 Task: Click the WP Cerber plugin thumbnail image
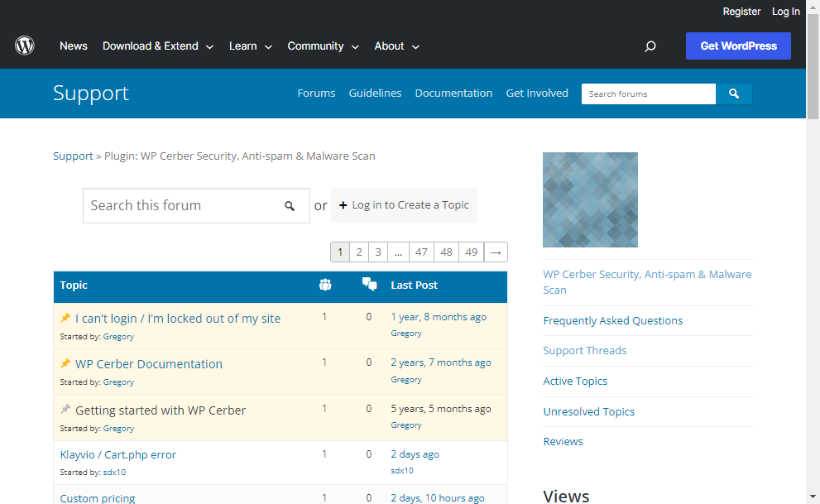(591, 199)
